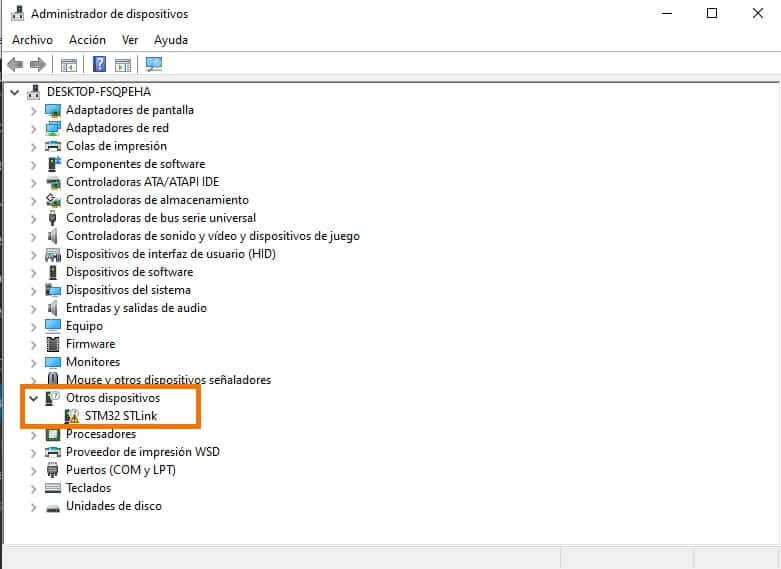Collapse the Otros dispositivos category

pyautogui.click(x=33, y=398)
